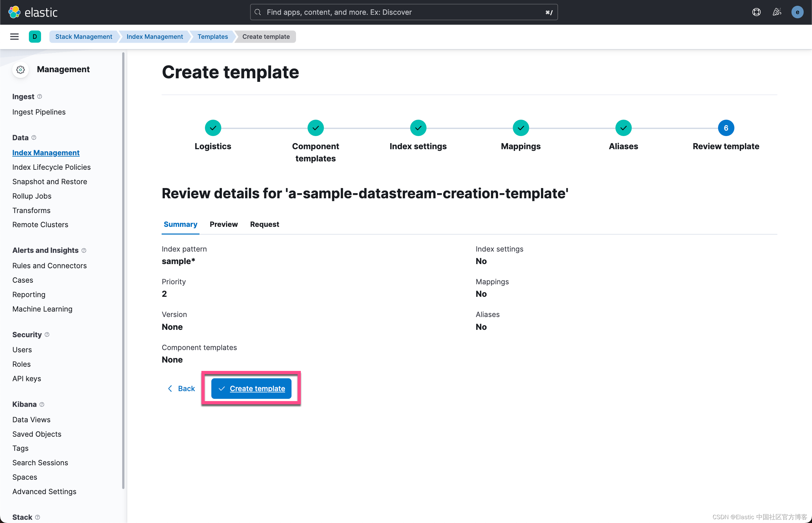812x523 pixels.
Task: Click the Management gear icon
Action: 21,70
